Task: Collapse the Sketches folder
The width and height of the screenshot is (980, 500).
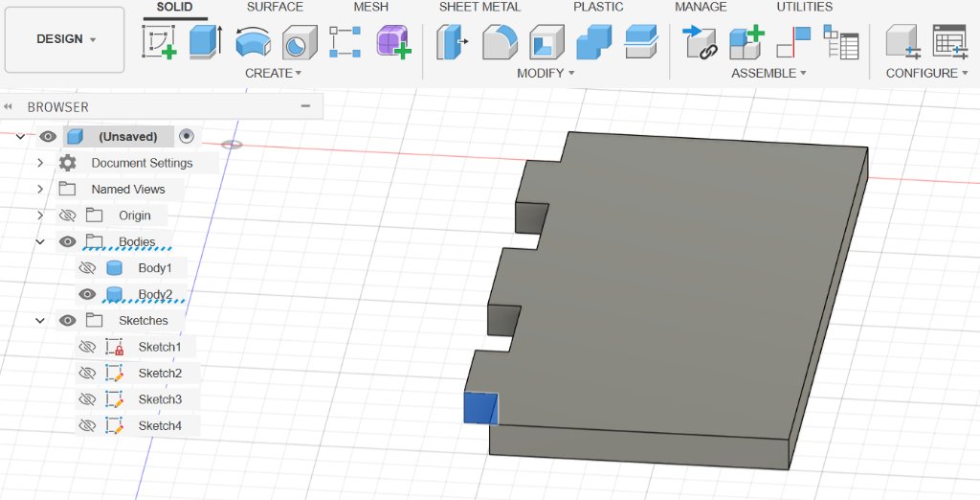Action: coord(40,320)
